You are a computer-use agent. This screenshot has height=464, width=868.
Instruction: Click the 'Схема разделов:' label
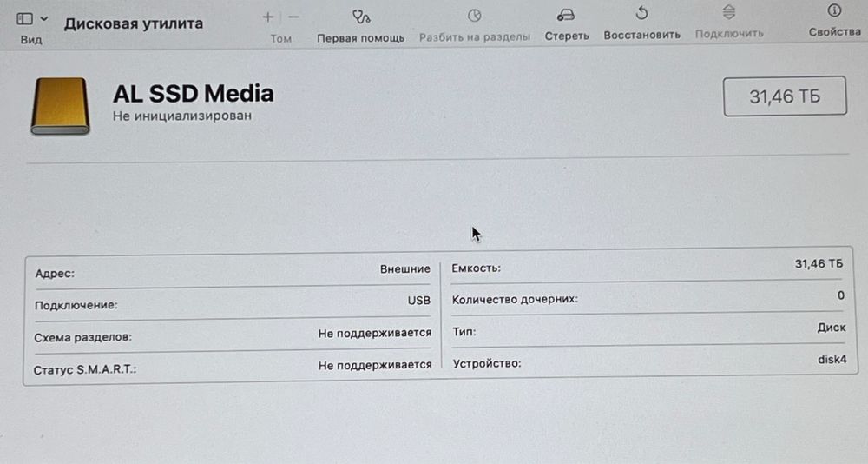tap(82, 337)
